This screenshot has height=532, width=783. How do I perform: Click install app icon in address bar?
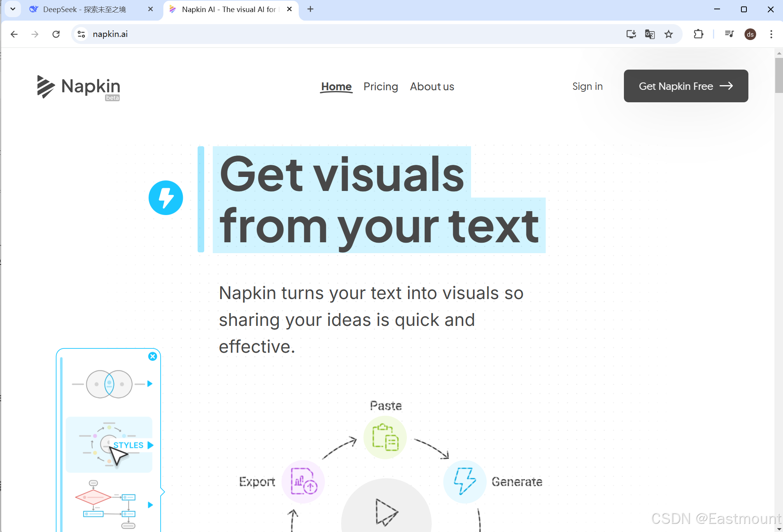tap(631, 34)
